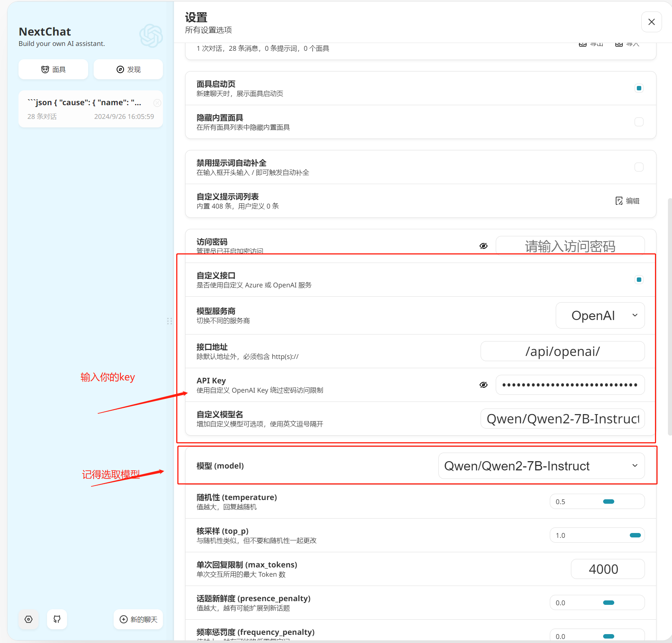Image resolution: width=672 pixels, height=643 pixels.
Task: Click the plus icon in 新的聊天
Action: [124, 619]
